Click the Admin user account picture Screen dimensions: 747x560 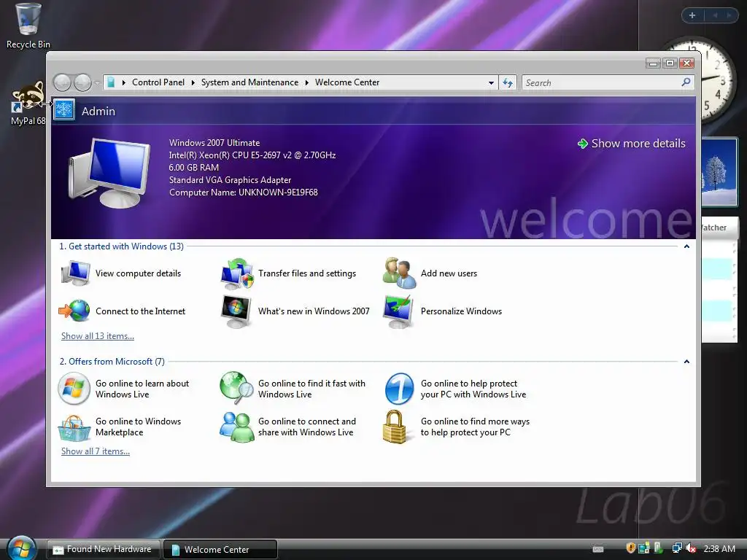(x=64, y=111)
